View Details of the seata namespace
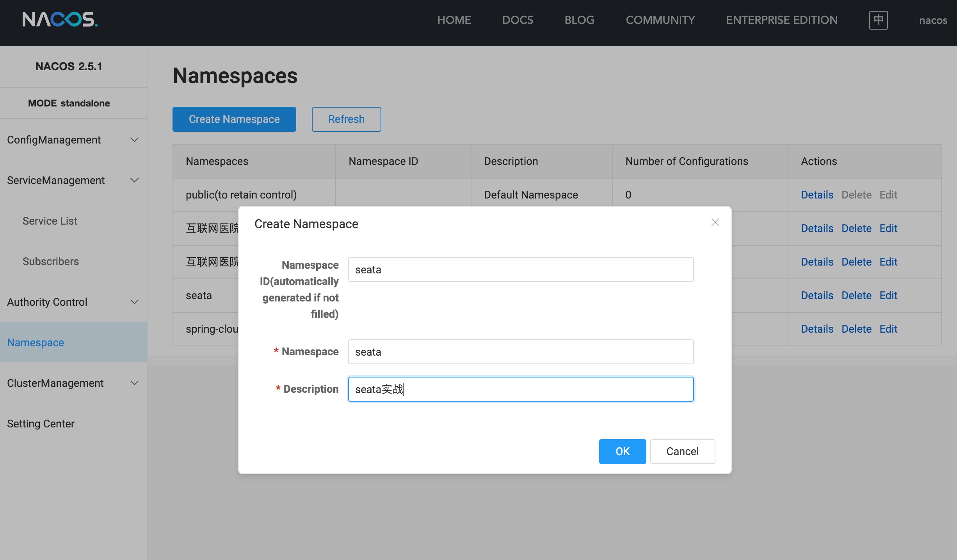 point(817,295)
